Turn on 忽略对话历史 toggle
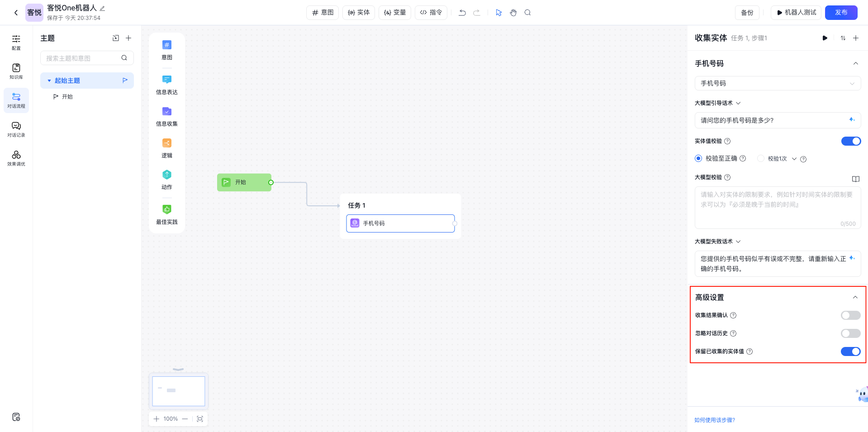 click(x=850, y=333)
